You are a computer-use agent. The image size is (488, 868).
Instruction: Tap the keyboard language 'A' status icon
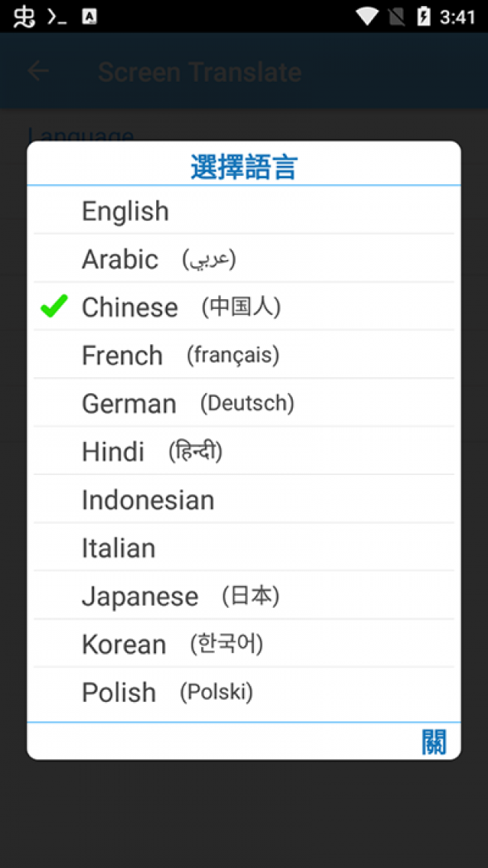(x=89, y=17)
